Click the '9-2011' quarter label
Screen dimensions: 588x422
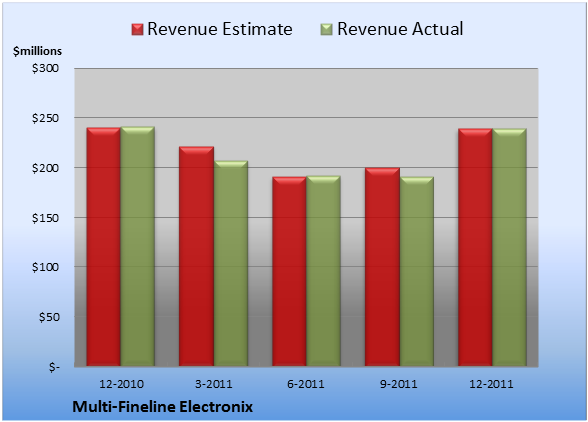pos(399,384)
